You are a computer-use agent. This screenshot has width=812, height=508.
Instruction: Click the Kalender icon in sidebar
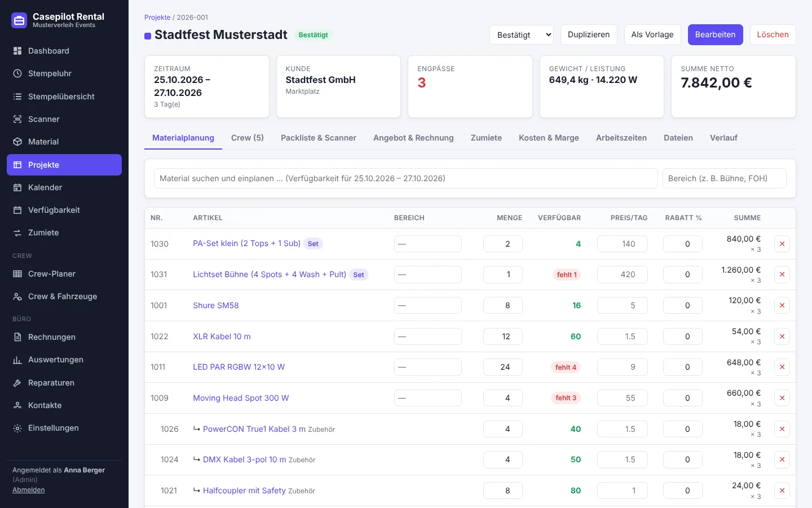(17, 187)
